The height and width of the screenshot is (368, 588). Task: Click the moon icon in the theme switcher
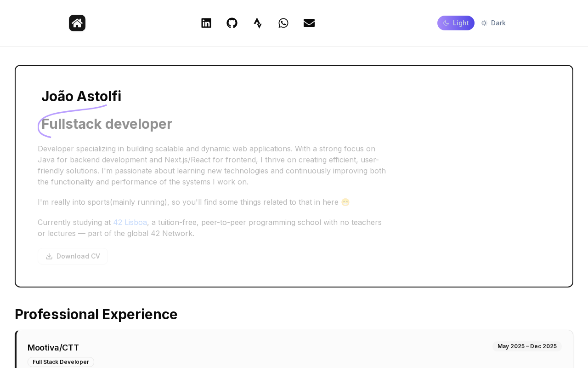pos(446,23)
